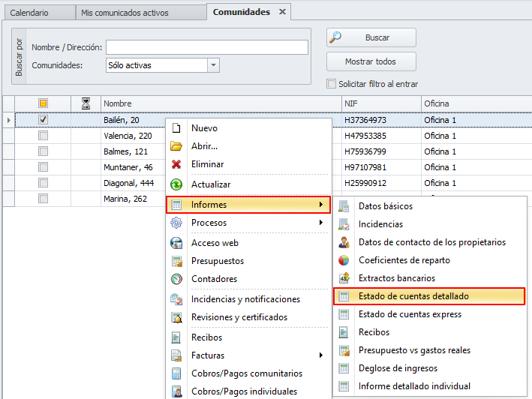Image resolution: width=532 pixels, height=399 pixels.
Task: Click the Facturas invoice icon
Action: point(176,355)
